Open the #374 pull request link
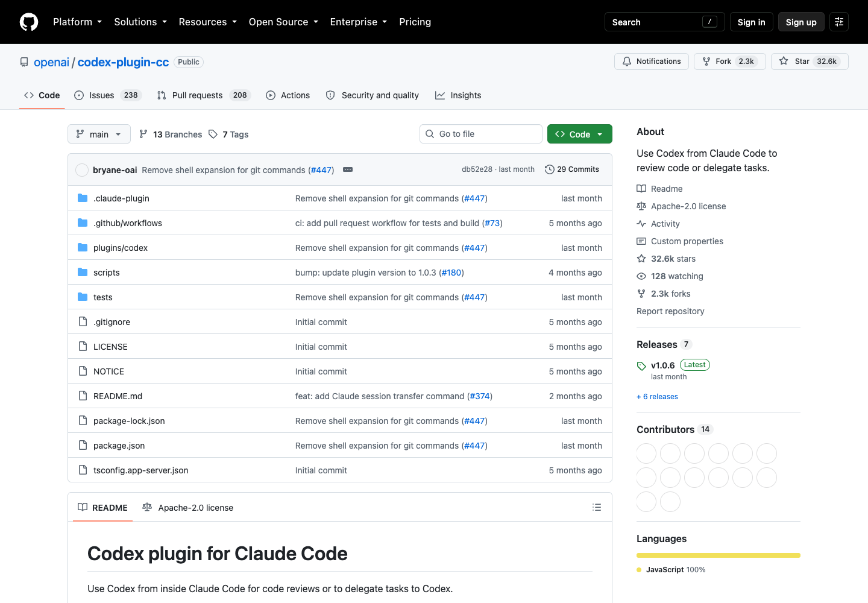 480,396
